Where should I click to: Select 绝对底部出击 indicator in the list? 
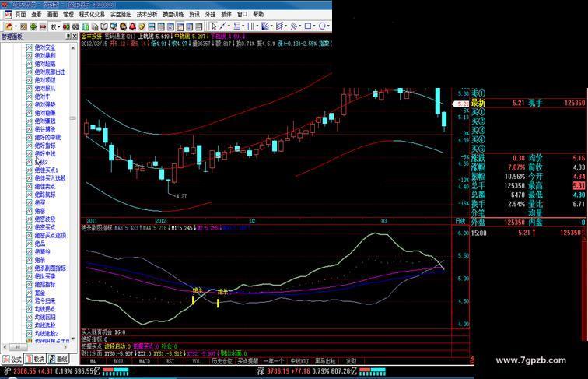point(51,72)
